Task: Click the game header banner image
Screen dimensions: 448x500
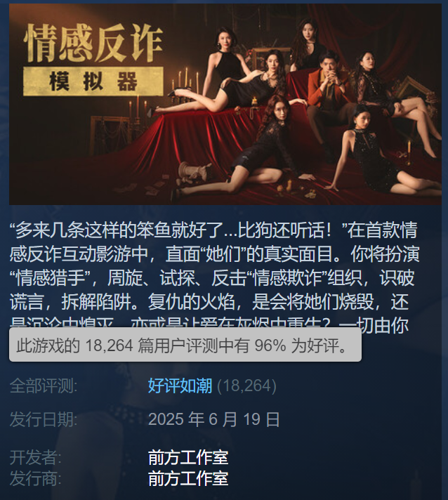Action: (x=225, y=104)
